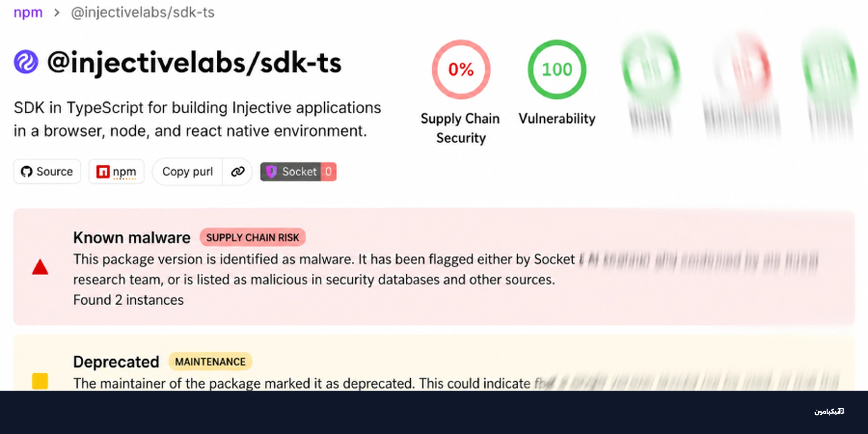Click the red Known malware warning triangle
868x434 pixels.
point(40,267)
